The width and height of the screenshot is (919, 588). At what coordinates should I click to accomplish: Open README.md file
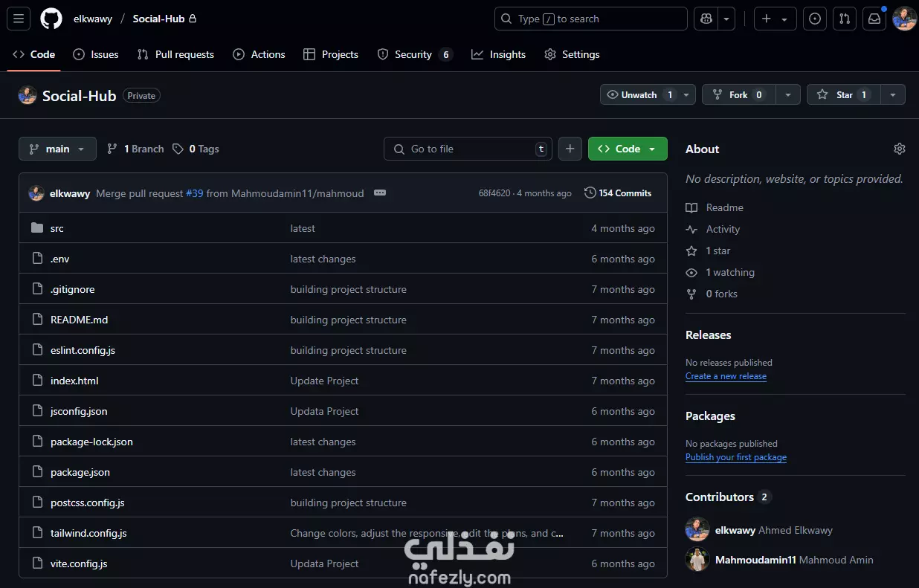point(79,320)
